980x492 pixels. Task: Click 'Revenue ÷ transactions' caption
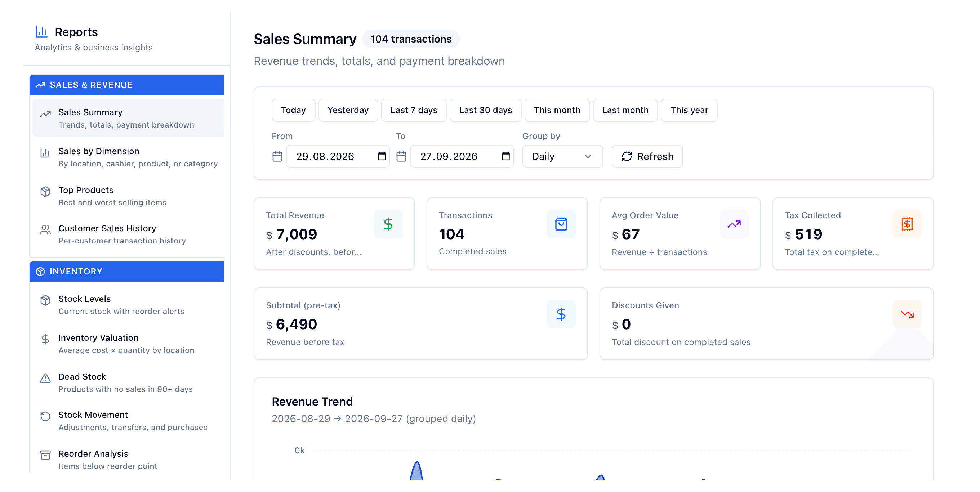coord(659,252)
